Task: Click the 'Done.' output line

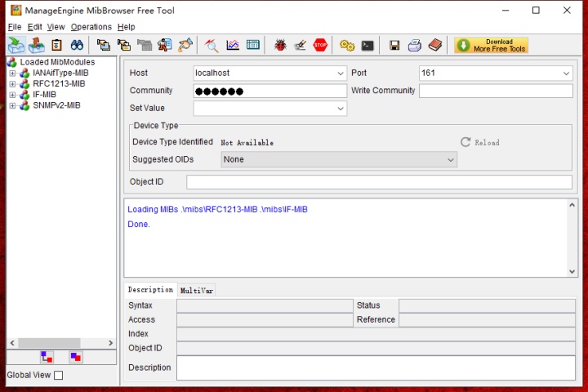Action: [139, 224]
